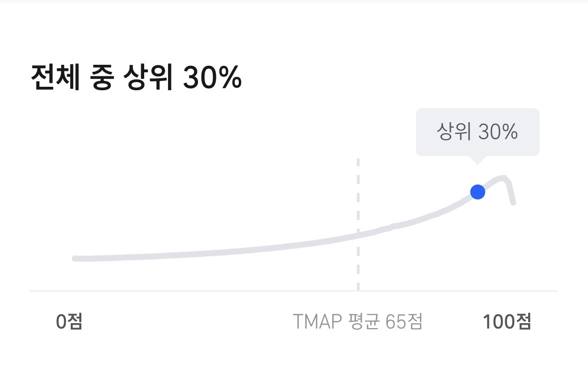Click the peak of the gray distribution curve
Screen dimensions: 588x383
(504, 178)
